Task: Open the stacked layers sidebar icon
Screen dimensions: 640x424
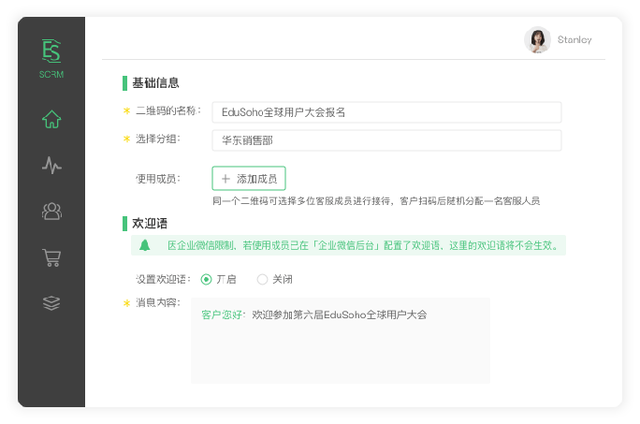Action: click(x=51, y=303)
